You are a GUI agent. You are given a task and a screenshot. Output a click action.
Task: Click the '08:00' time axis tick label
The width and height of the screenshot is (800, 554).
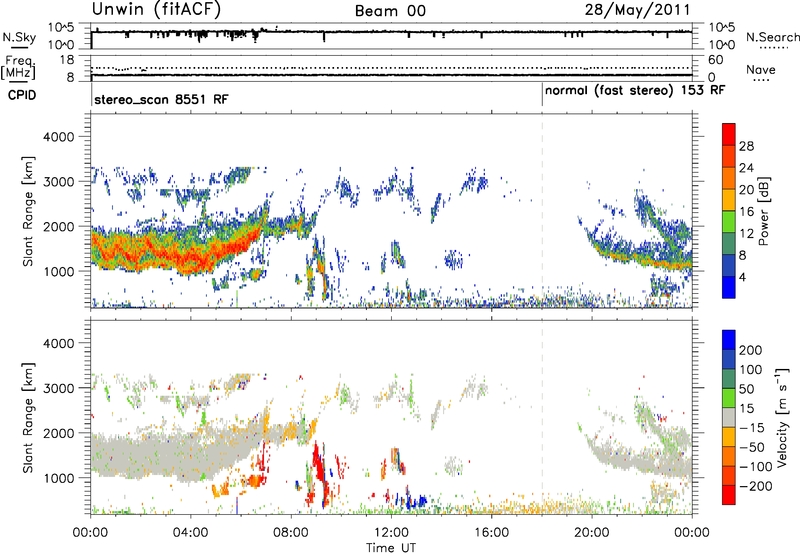291,533
